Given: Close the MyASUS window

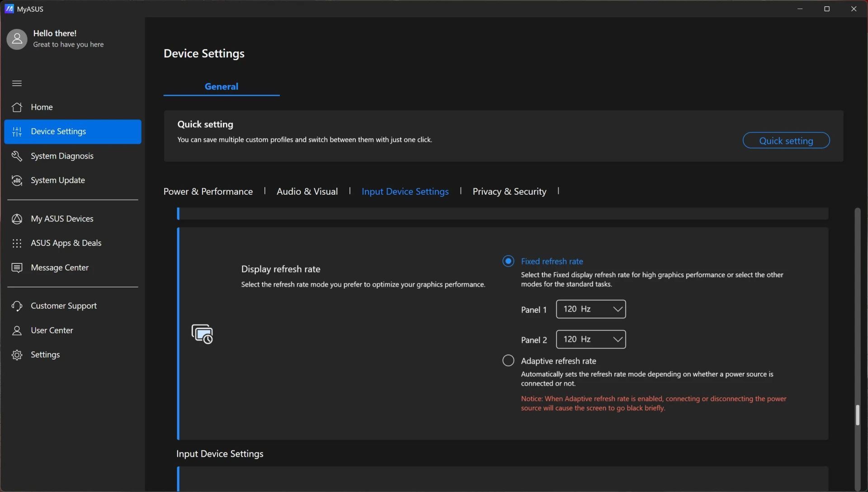Looking at the screenshot, I should 854,9.
